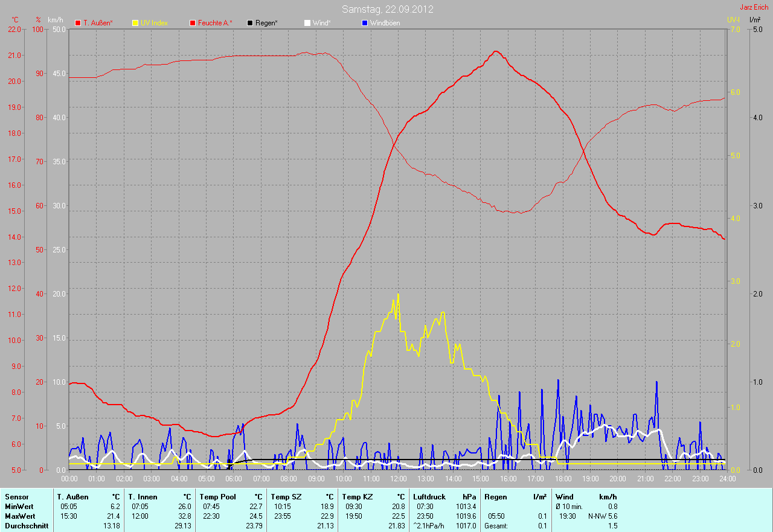Click the 12:00 time axis label
Viewport: 773px width, 532px height.
398,479
